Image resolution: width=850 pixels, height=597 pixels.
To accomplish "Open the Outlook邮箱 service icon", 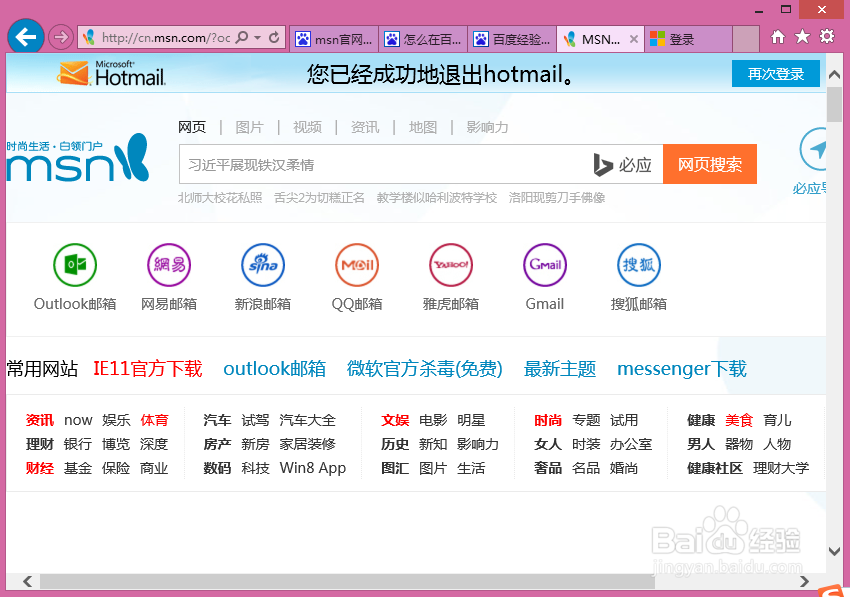I will [73, 265].
